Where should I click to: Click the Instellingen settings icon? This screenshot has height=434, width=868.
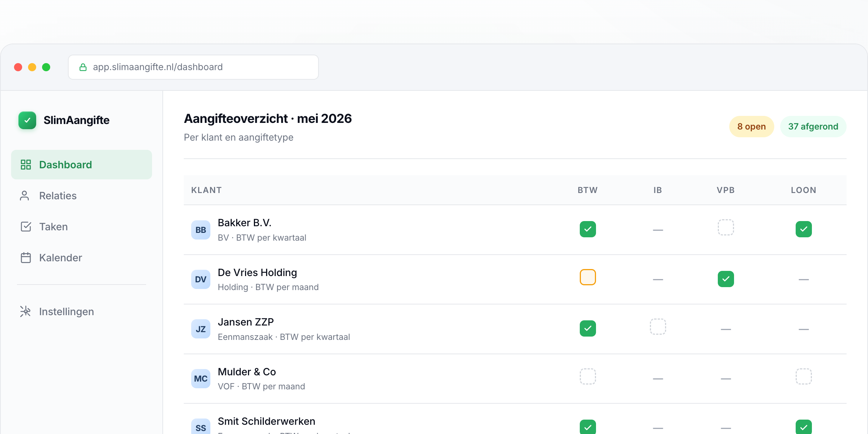click(25, 311)
